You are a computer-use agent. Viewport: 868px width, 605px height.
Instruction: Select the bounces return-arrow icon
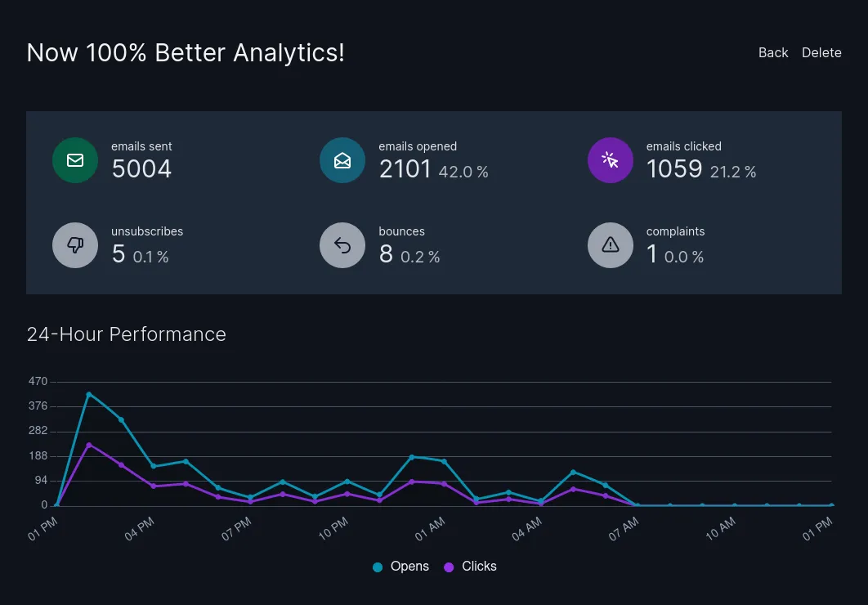click(x=342, y=245)
